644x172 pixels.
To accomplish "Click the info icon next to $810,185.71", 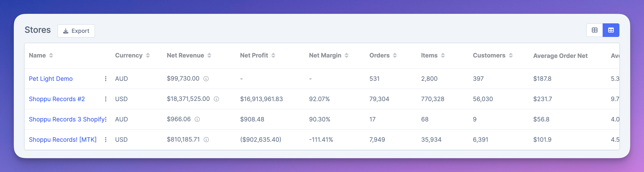I will (x=206, y=140).
